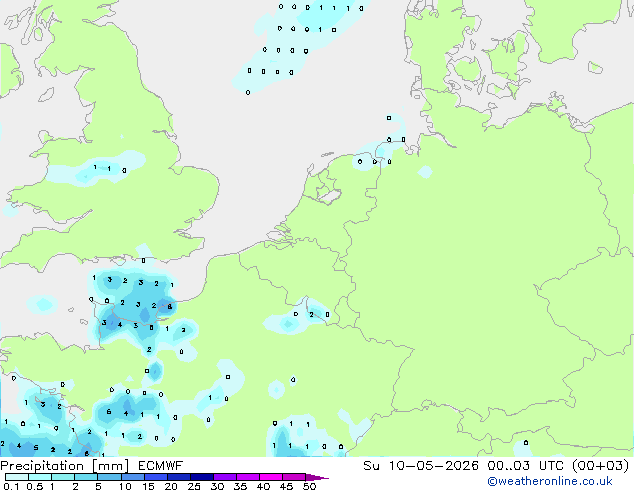634x490 pixels.
Task: Click the 35–40 mm violet legend swatch
Action: 248,477
